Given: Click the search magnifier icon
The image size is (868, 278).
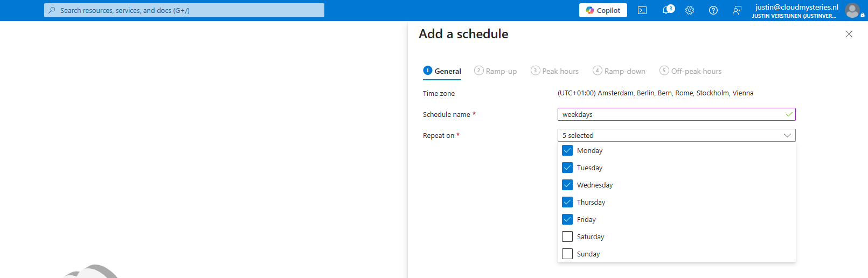Looking at the screenshot, I should click(52, 10).
